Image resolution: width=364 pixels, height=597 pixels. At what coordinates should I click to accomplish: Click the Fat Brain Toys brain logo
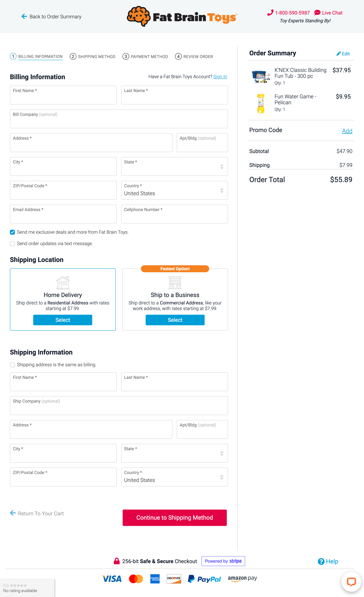click(x=139, y=16)
